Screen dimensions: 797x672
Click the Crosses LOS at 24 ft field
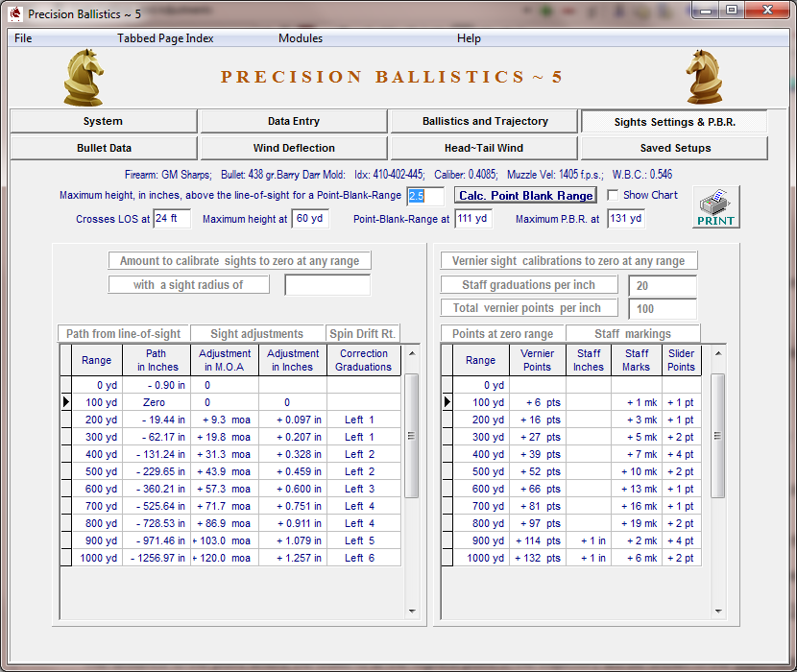point(172,219)
